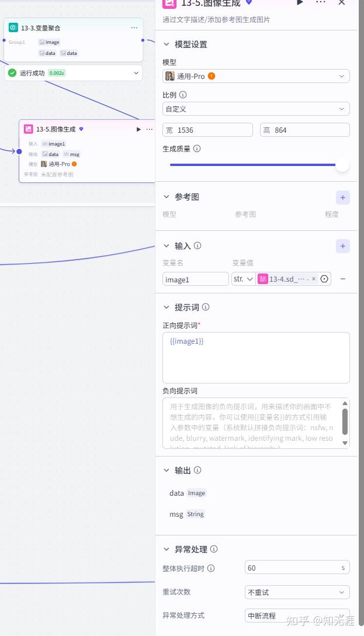The width and height of the screenshot is (364, 636).
Task: Collapse the 输入 section
Action: click(166, 246)
